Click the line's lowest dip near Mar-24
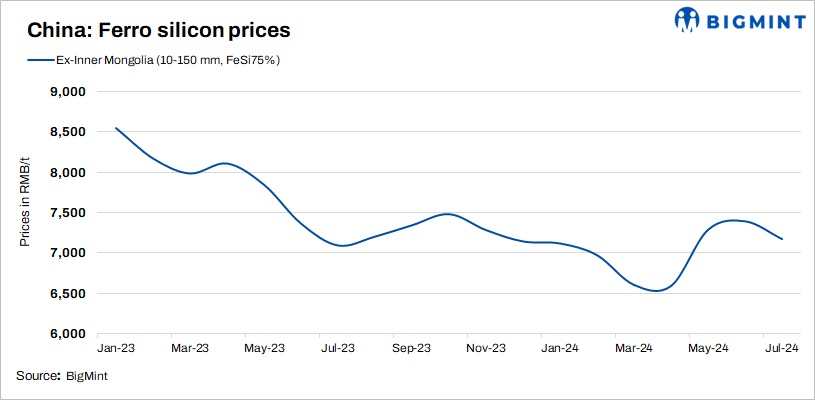 tap(655, 291)
